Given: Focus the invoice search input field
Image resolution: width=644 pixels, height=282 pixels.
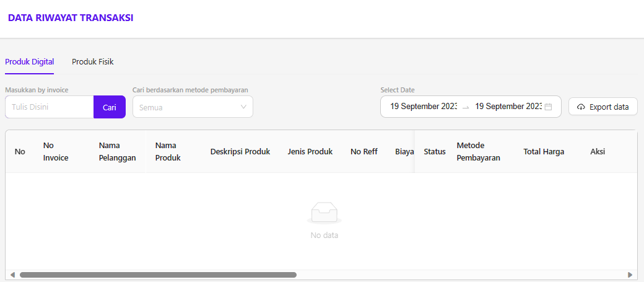Looking at the screenshot, I should point(50,107).
